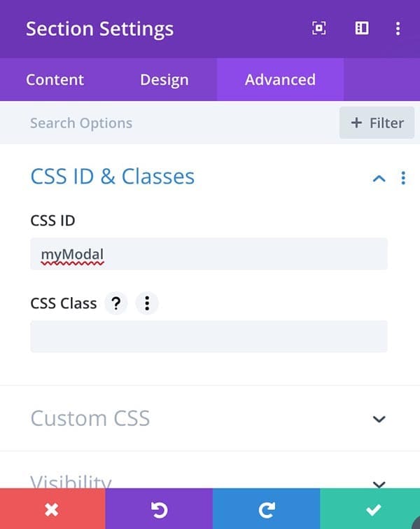Image resolution: width=420 pixels, height=529 pixels.
Task: Undo the last change
Action: click(159, 509)
